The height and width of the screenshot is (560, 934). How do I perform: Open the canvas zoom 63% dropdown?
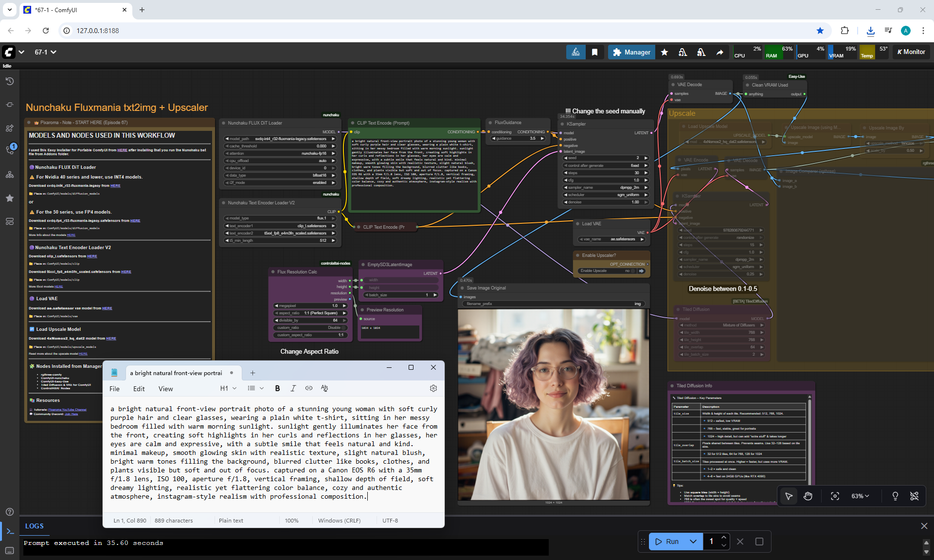click(x=860, y=496)
